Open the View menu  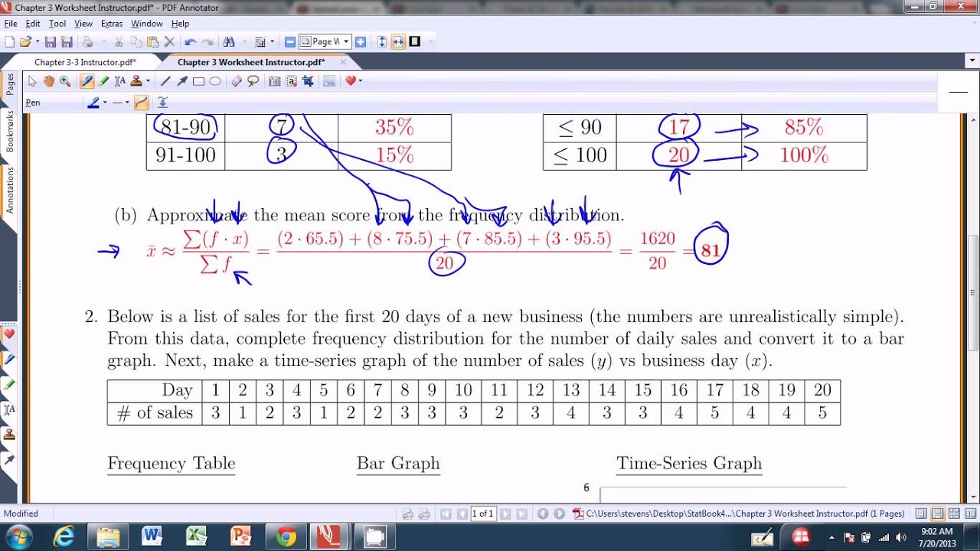pos(83,24)
